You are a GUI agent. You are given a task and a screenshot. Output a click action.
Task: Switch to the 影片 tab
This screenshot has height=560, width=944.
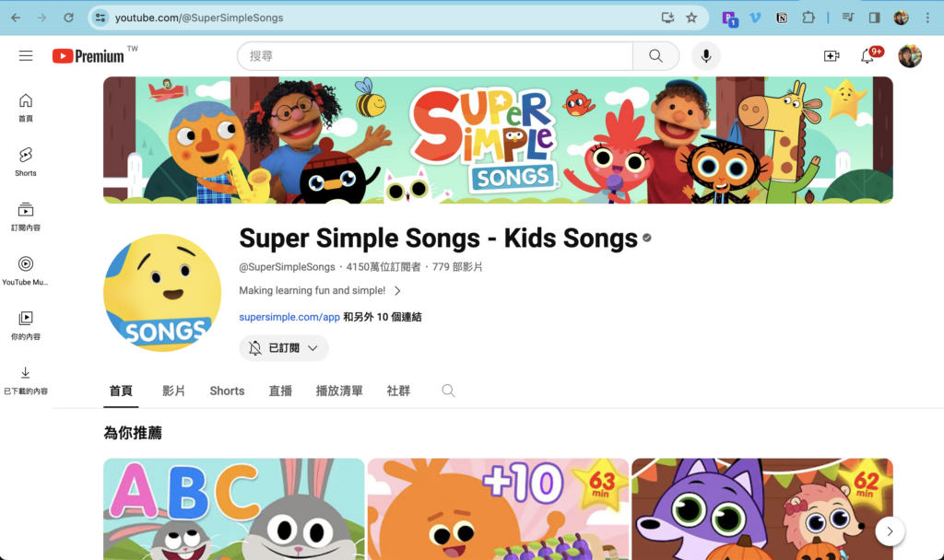click(x=173, y=391)
